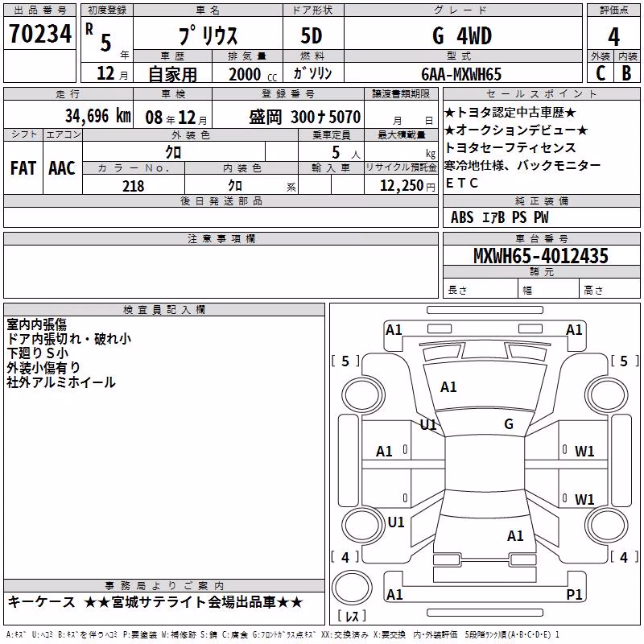The width and height of the screenshot is (644, 644).
Task: Click the セールスポイント header
Action: (541, 93)
